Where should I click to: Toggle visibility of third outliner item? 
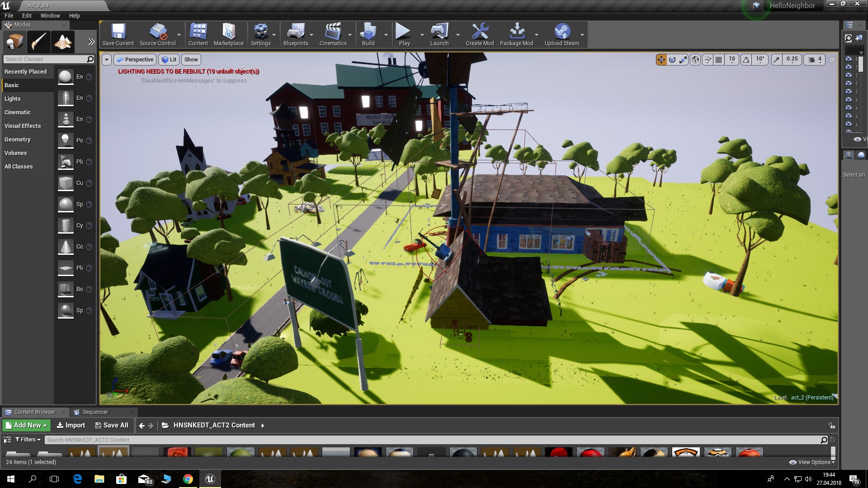pos(849,75)
